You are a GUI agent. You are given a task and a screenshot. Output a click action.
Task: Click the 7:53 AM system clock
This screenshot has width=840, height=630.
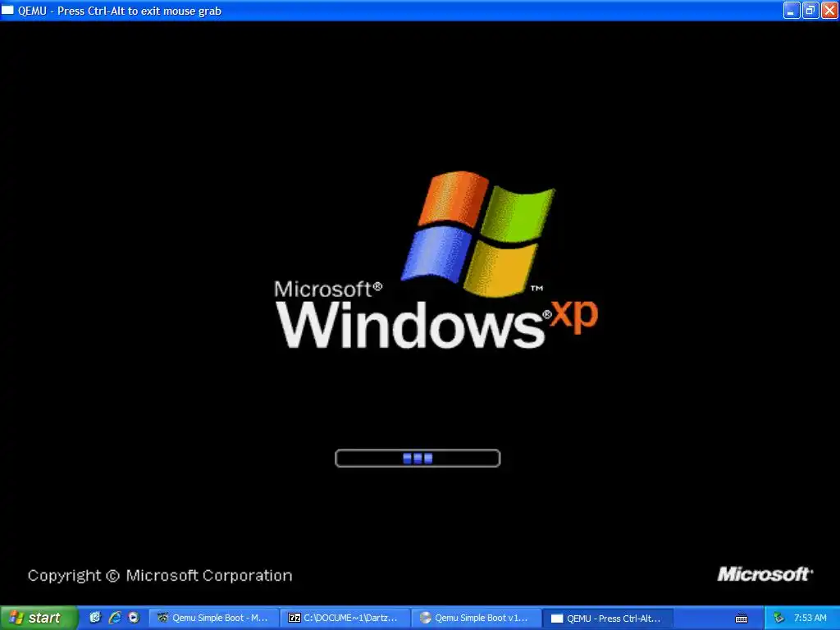tap(810, 618)
